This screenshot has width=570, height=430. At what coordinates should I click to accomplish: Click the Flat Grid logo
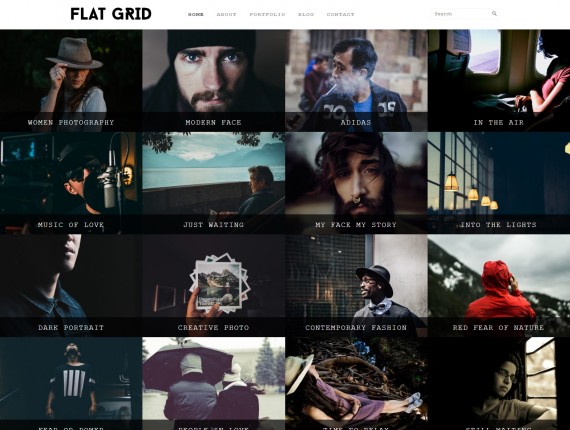[111, 14]
